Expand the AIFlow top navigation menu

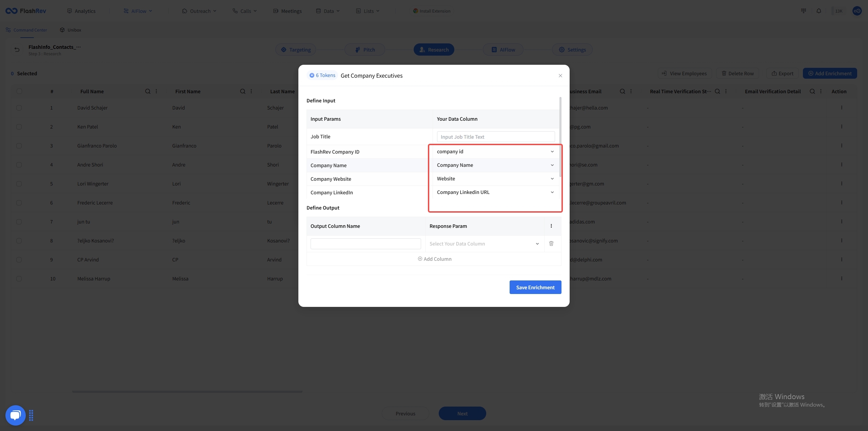[138, 11]
